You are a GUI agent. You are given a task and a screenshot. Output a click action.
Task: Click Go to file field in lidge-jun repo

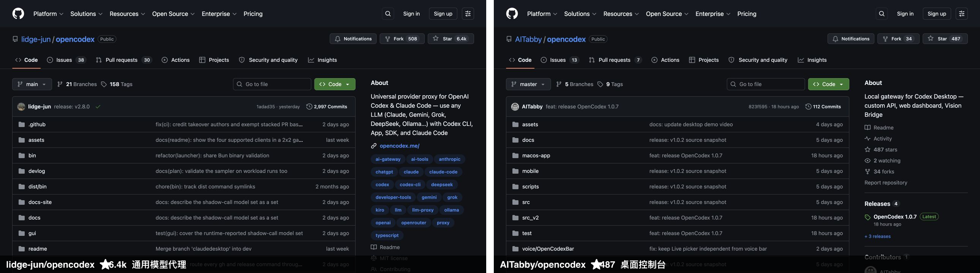(x=272, y=84)
